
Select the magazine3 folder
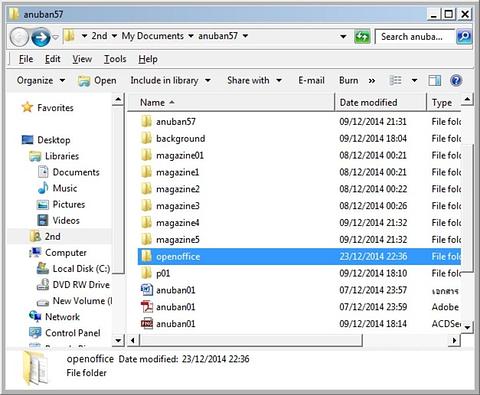click(x=299, y=206)
